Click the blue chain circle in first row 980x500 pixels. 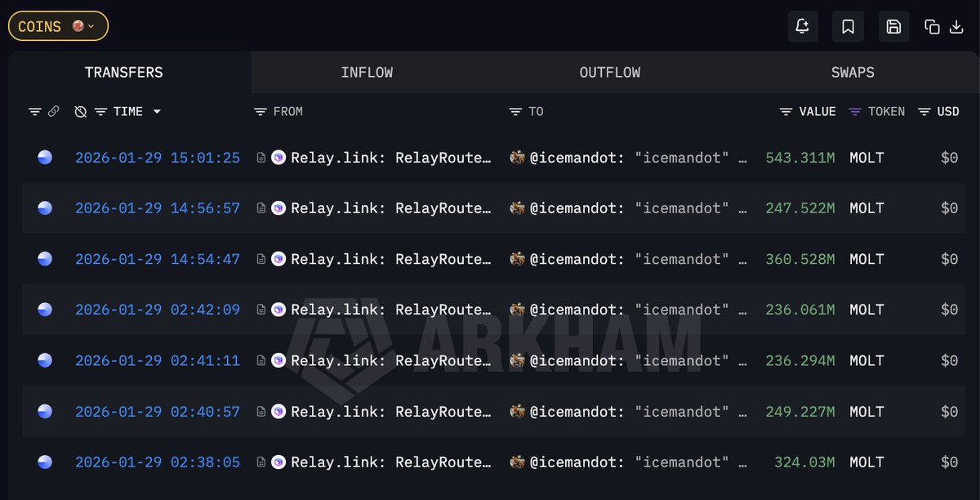[x=45, y=158]
